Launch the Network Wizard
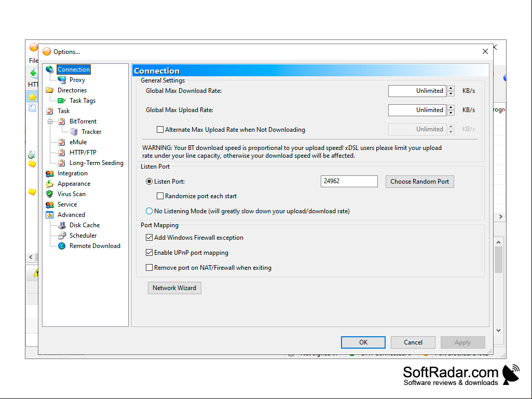The image size is (532, 399). click(174, 288)
